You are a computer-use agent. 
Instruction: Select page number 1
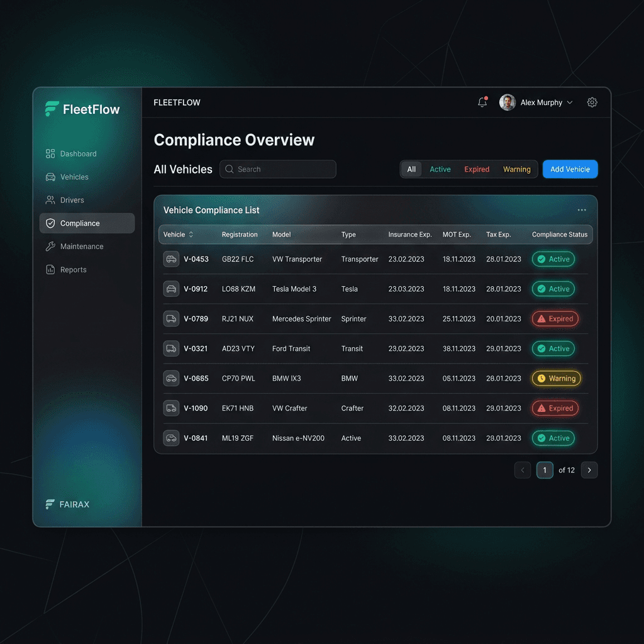tap(545, 470)
